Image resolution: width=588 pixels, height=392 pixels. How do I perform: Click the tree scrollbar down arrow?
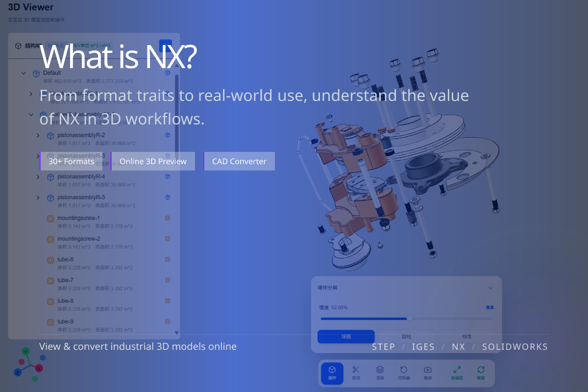(177, 333)
